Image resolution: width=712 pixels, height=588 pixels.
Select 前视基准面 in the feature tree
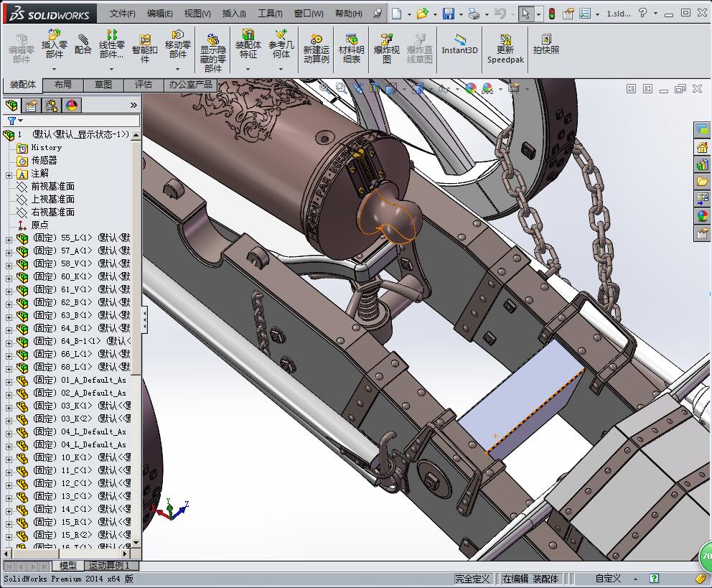tap(52, 186)
